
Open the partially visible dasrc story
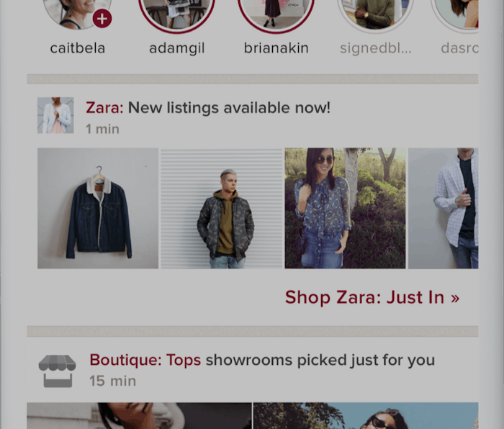(454, 13)
